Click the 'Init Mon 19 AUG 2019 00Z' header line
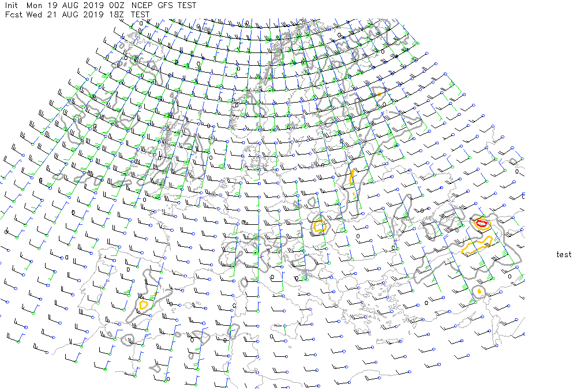The width and height of the screenshot is (577, 392). click(x=100, y=6)
